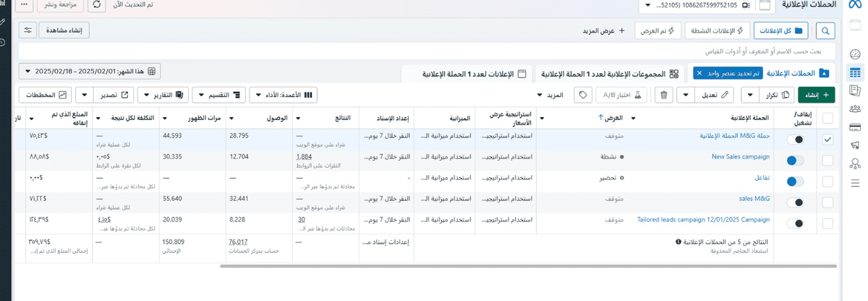
Task: Click the Meta logo icon
Action: coord(855,6)
